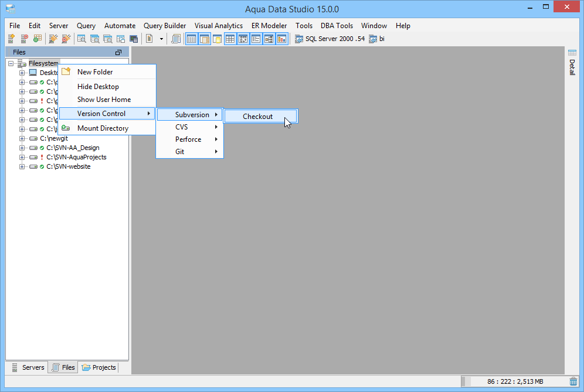This screenshot has width=584, height=392.
Task: Collapse the Filesystem tree node
Action: pyautogui.click(x=11, y=64)
